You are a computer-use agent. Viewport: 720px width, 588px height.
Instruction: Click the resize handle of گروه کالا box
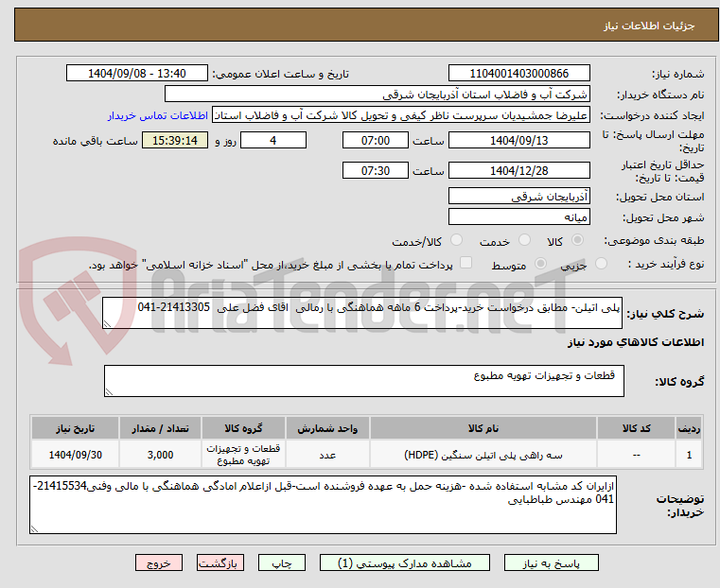[x=109, y=392]
